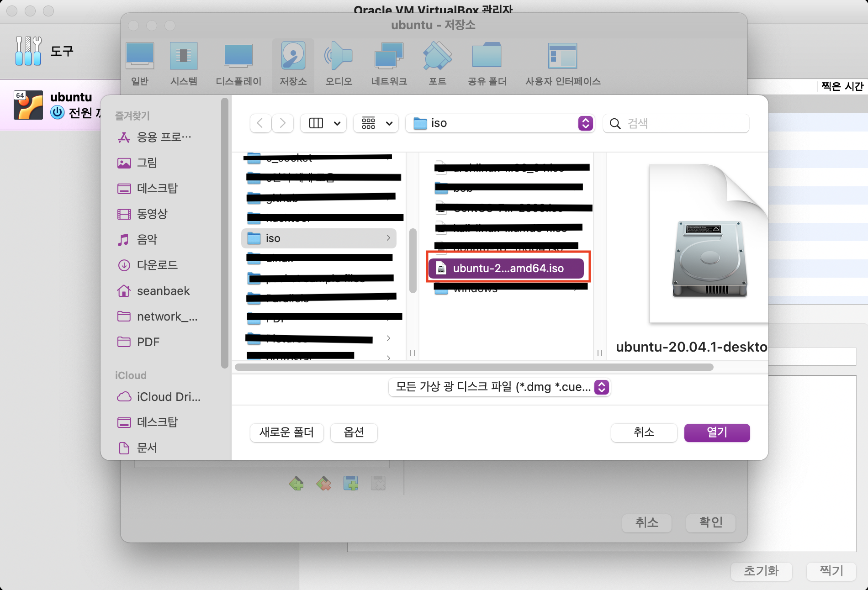Go back in the file dialog
The image size is (868, 590).
click(x=260, y=123)
